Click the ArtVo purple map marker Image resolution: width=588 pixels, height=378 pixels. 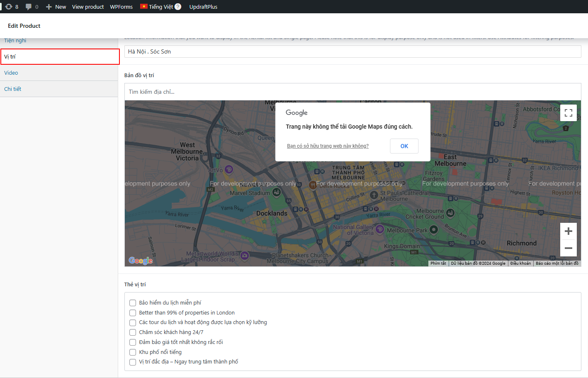click(x=228, y=169)
